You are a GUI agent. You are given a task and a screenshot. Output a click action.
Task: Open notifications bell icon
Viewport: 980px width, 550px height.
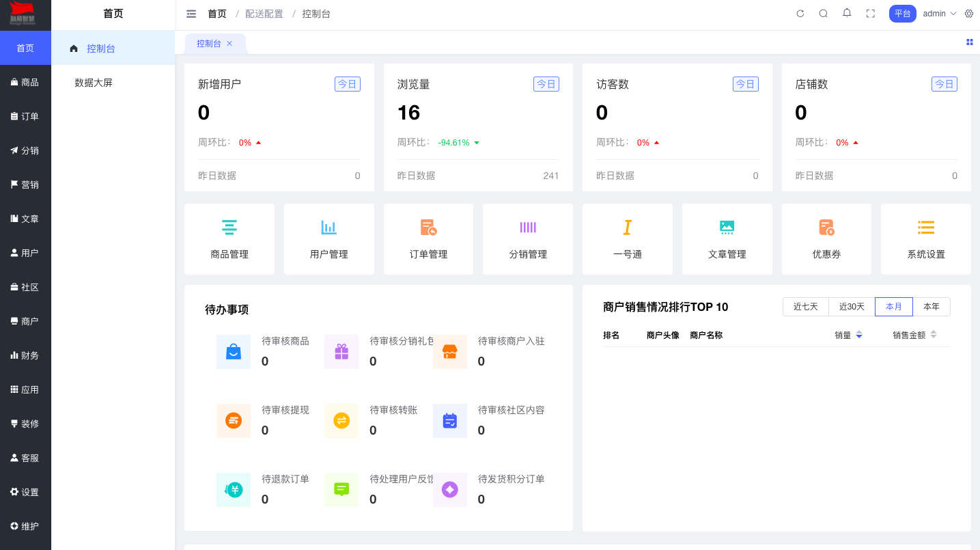(847, 13)
